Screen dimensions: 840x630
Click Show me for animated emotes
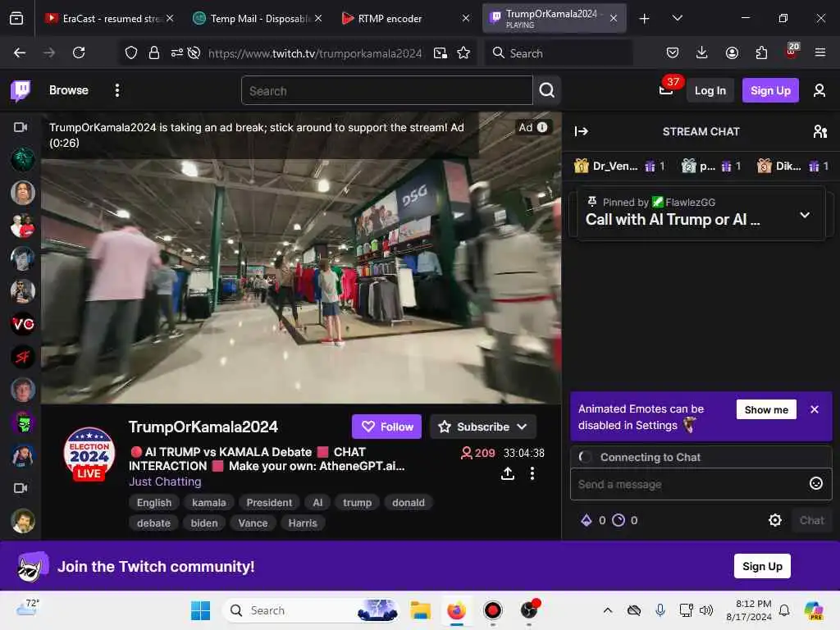766,410
